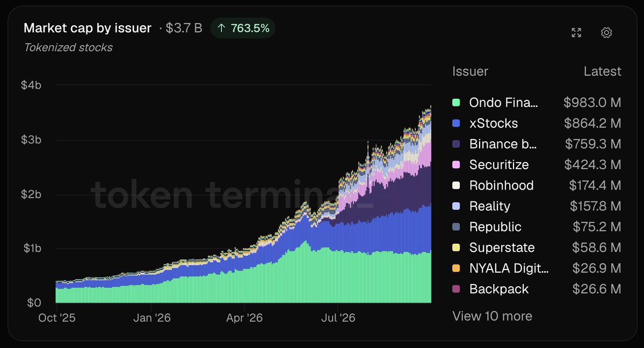Expand chart to fullscreen view
Screen dimensions: 644x348
click(x=576, y=32)
